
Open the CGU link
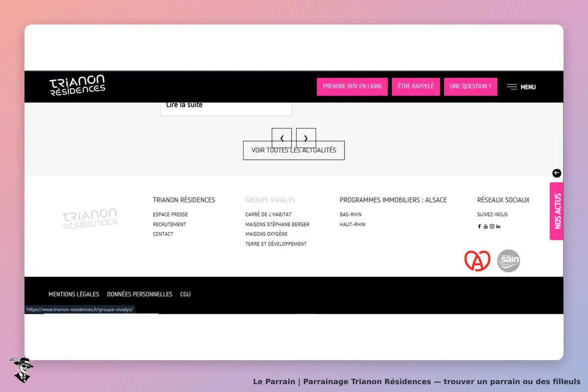[x=185, y=294]
